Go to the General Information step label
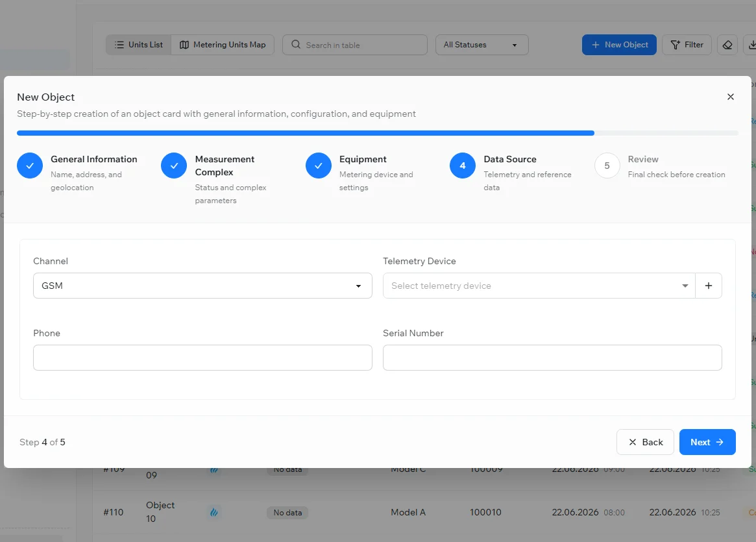756x542 pixels. pos(93,159)
